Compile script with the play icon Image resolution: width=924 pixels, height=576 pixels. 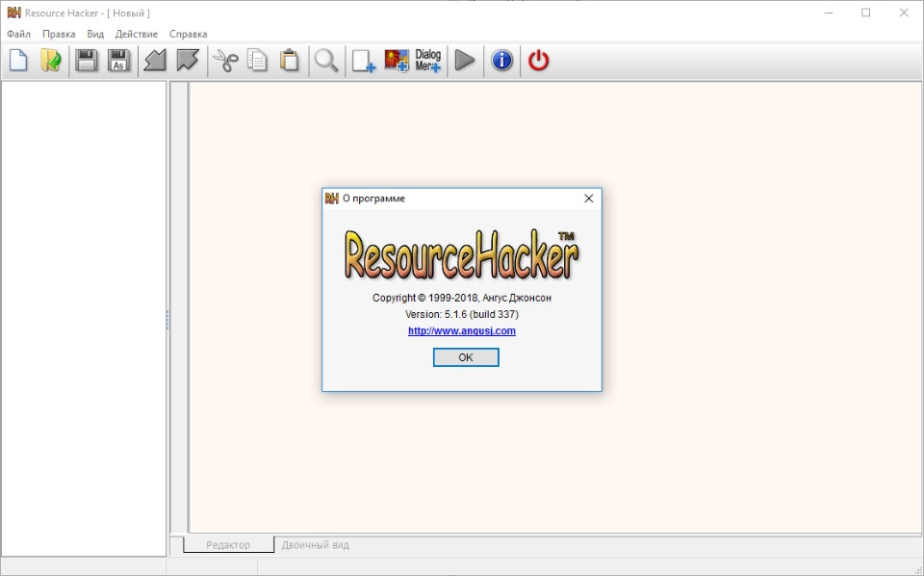(465, 60)
